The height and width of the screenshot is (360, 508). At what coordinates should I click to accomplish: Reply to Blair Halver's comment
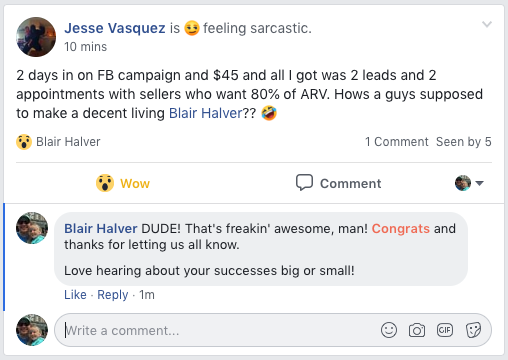point(113,295)
